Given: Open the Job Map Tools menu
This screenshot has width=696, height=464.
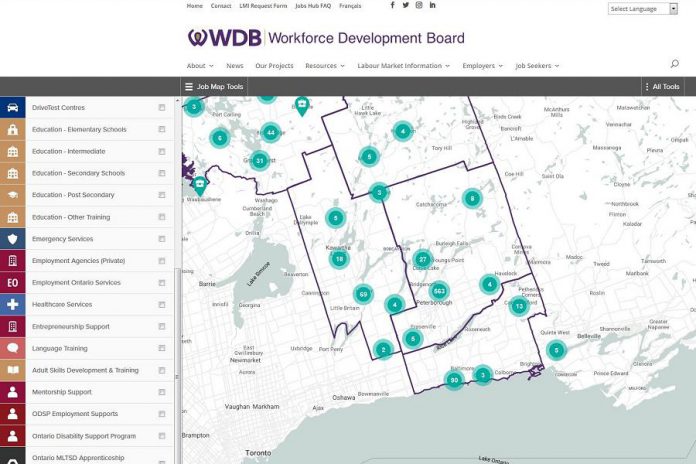Looking at the screenshot, I should pyautogui.click(x=214, y=87).
